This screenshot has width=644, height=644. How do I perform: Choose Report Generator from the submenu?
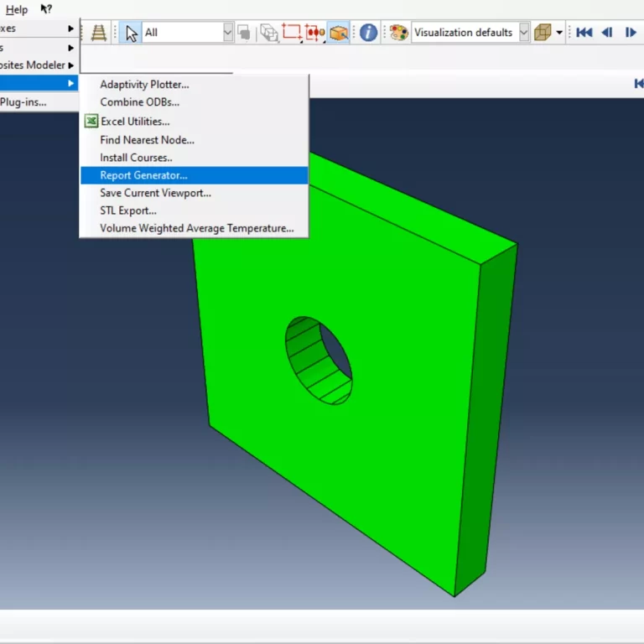[143, 175]
